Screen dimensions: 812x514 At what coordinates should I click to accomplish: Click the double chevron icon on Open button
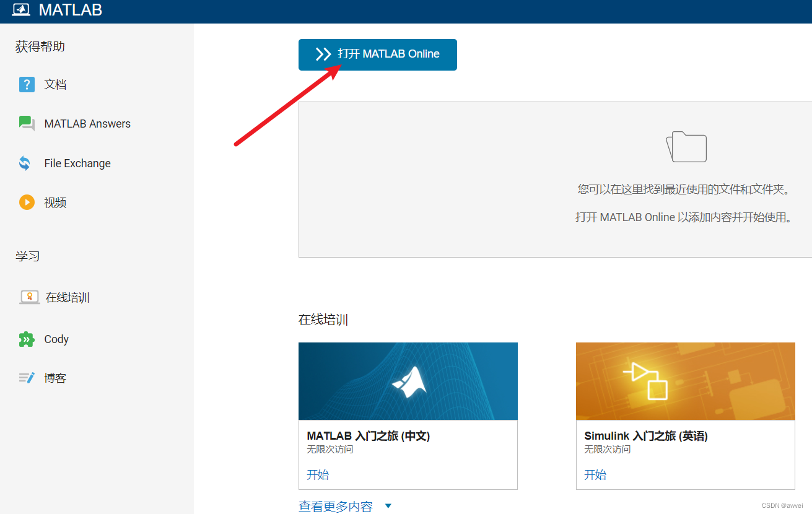coord(323,54)
